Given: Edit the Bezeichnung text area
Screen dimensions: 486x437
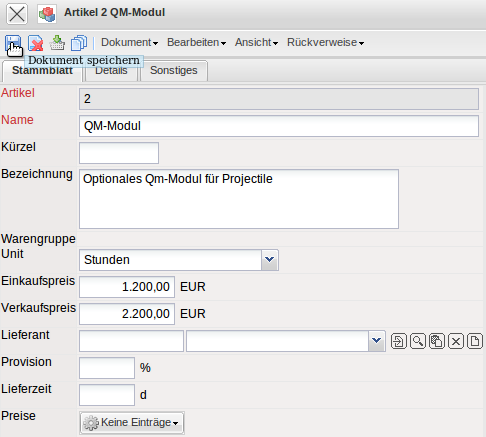Looking at the screenshot, I should [239, 199].
